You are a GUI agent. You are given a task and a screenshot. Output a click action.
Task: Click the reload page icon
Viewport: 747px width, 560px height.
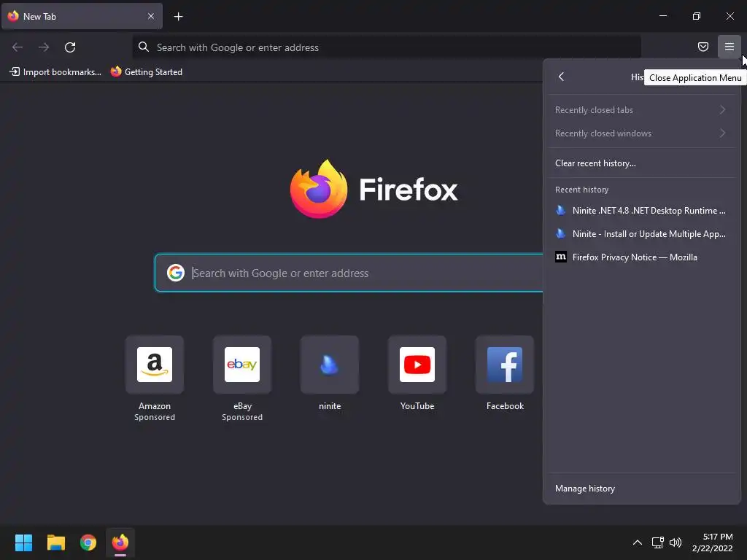(x=70, y=47)
